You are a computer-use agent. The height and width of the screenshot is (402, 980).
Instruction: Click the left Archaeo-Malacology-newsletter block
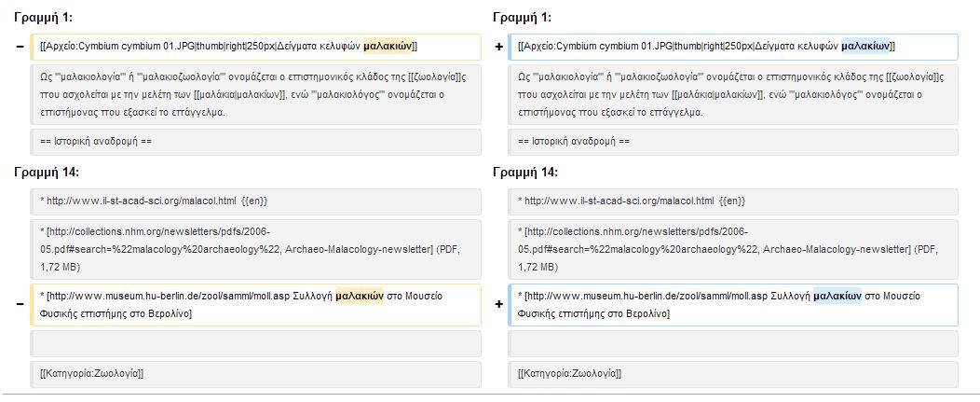point(255,249)
